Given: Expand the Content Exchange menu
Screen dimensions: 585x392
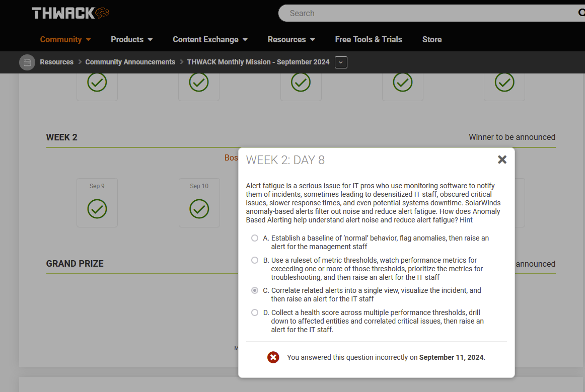Looking at the screenshot, I should point(210,40).
